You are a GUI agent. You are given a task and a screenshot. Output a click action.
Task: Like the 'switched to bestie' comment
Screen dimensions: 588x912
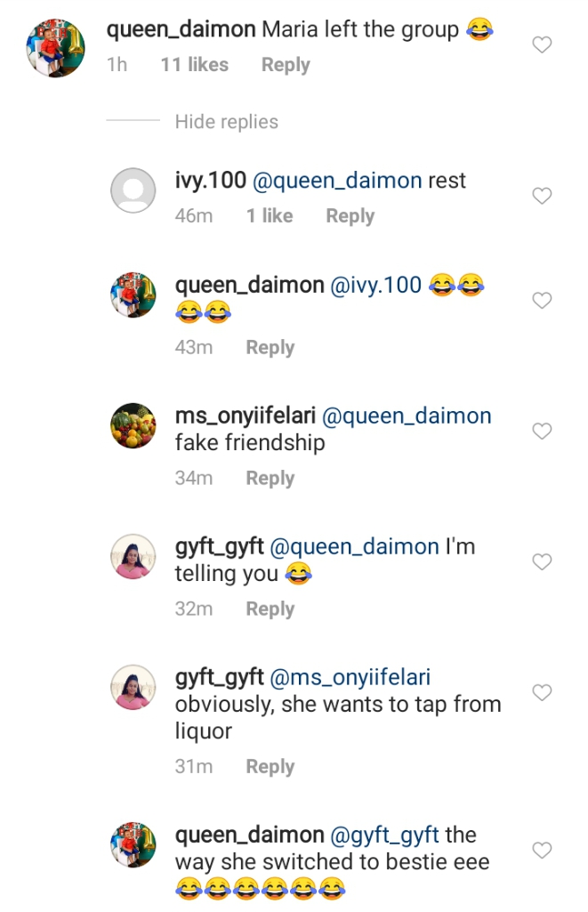[542, 851]
